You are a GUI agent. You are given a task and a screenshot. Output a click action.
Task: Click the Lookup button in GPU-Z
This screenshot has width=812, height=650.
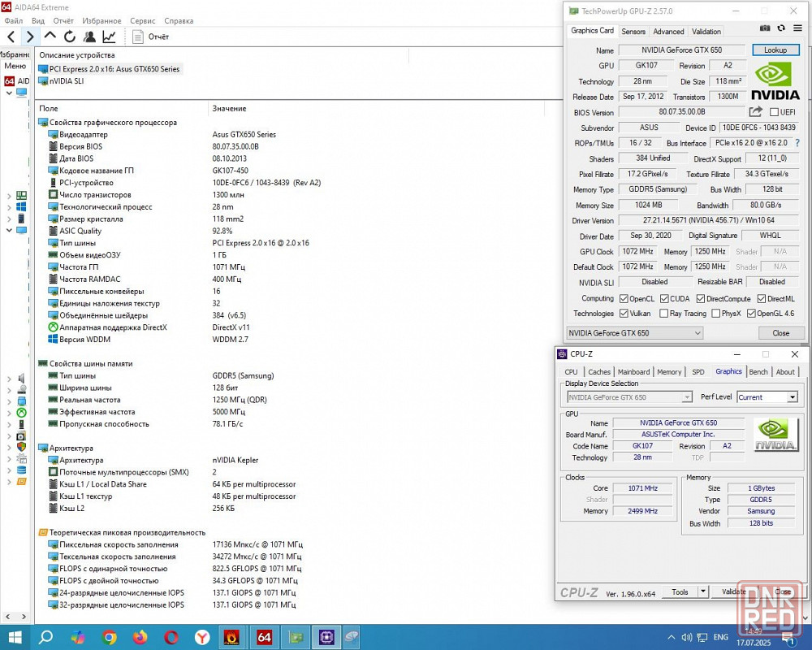(x=775, y=50)
